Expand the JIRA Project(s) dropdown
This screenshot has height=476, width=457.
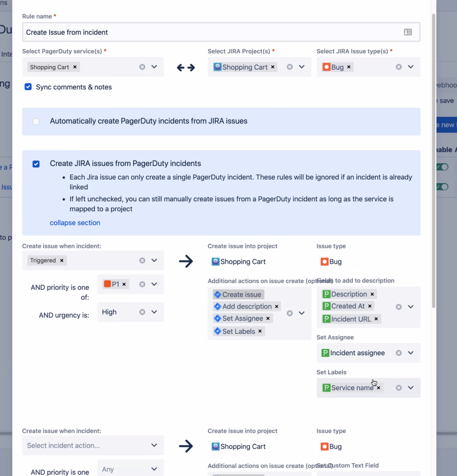(302, 67)
